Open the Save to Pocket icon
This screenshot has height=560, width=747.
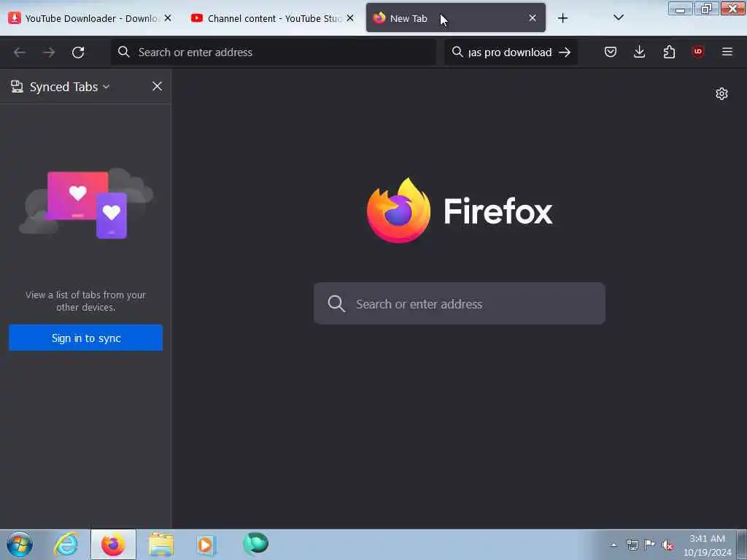[x=611, y=52]
